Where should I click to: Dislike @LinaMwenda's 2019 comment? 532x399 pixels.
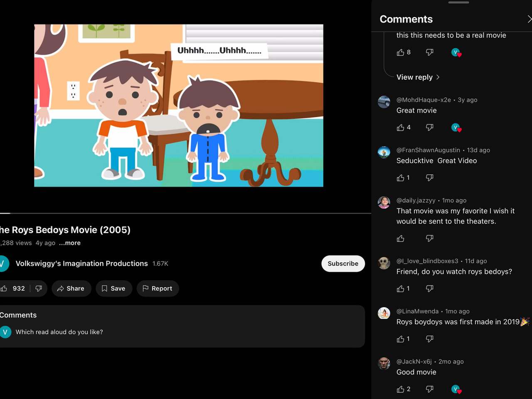430,339
